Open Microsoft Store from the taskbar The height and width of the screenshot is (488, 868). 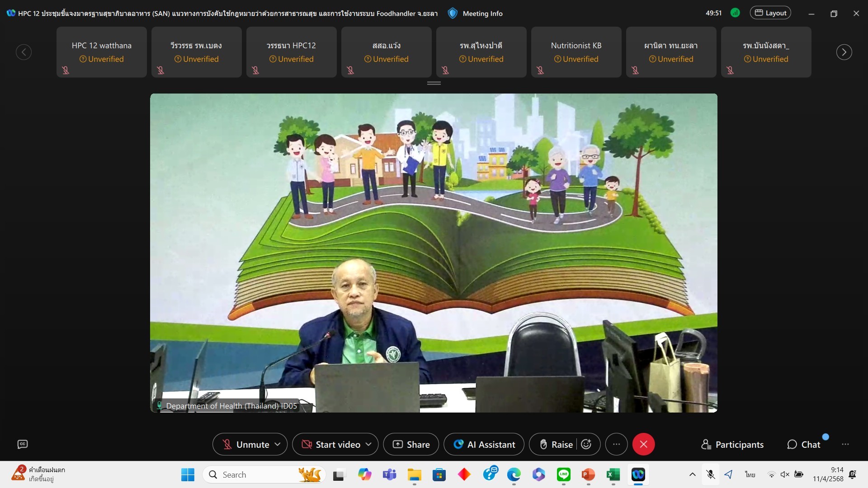point(439,474)
